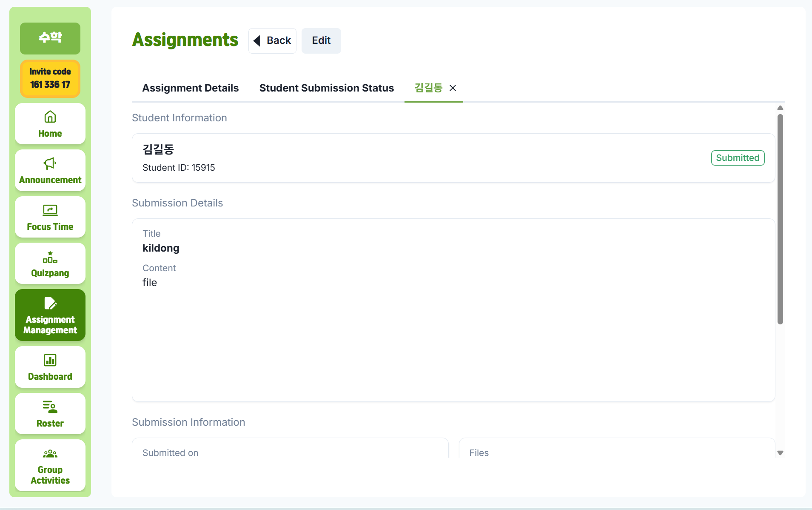Launch Focus Time from the monitor icon
Screen dimensions: 812x510
pyautogui.click(x=50, y=210)
